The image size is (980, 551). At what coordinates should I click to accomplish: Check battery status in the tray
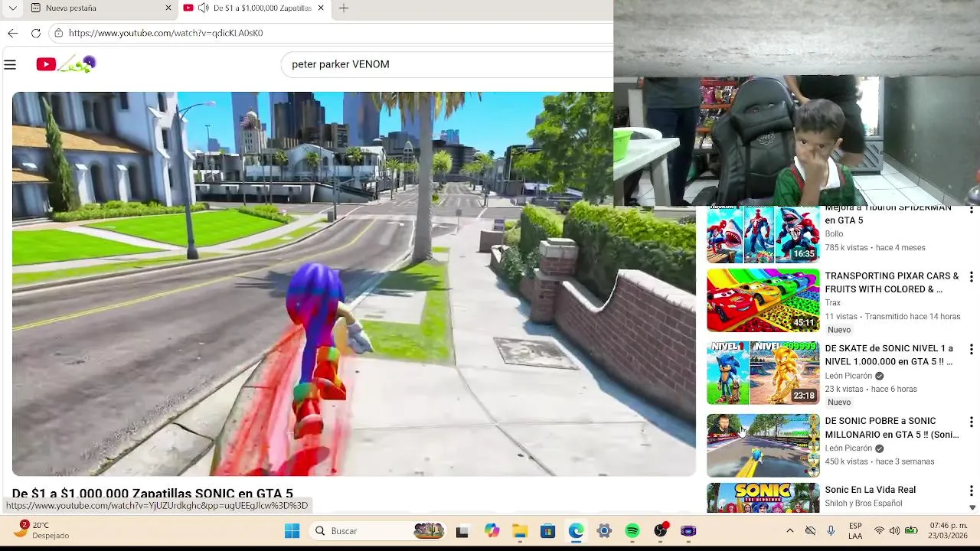(x=911, y=531)
